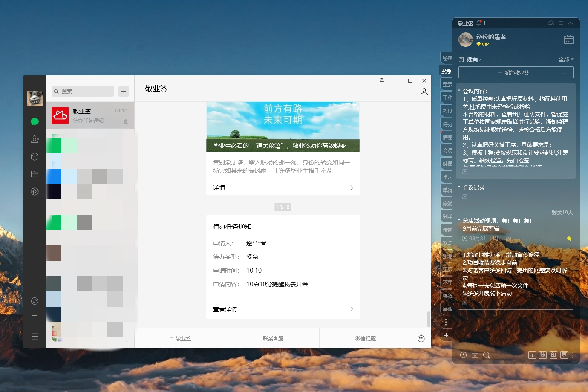Open the 联系客服 bottom menu item
The image size is (588, 392).
click(273, 338)
